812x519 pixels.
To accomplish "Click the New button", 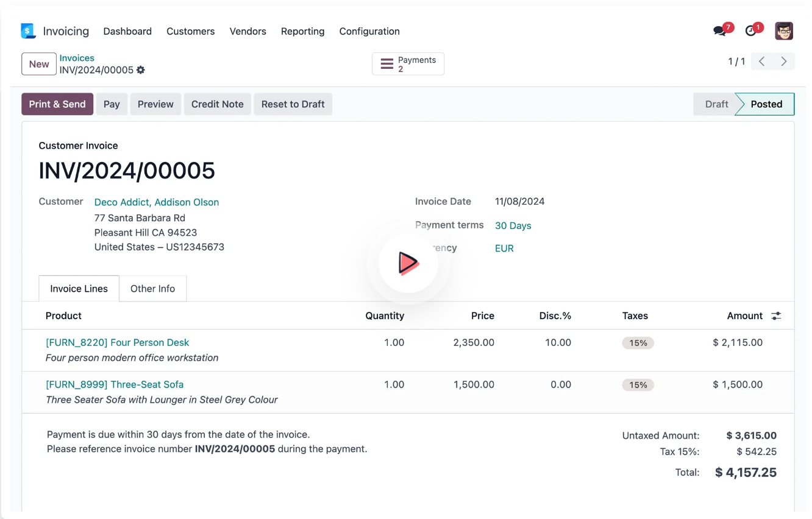I will pyautogui.click(x=39, y=64).
